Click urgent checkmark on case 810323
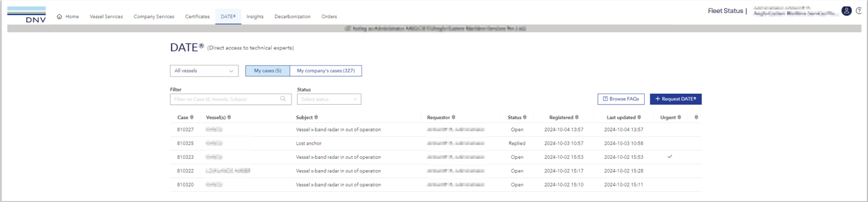868x202 pixels. click(x=670, y=156)
